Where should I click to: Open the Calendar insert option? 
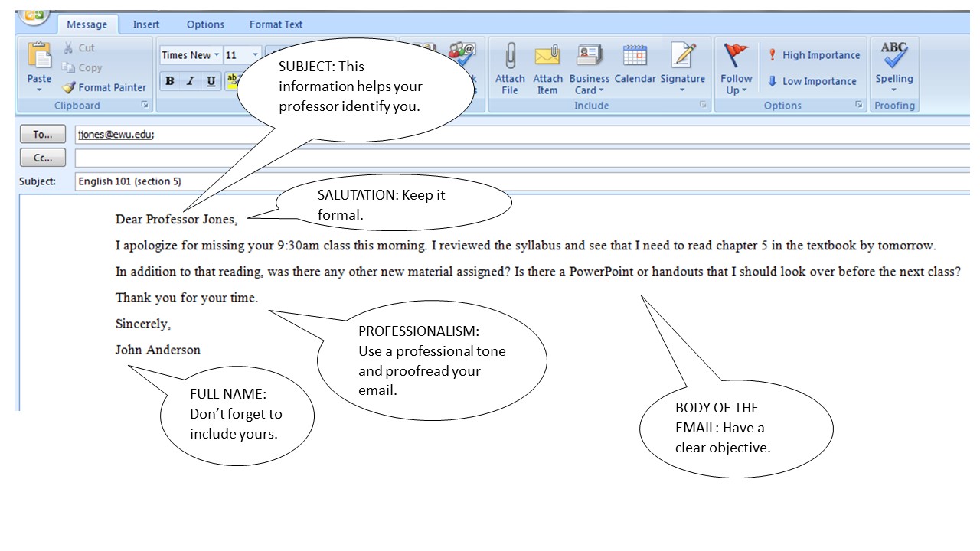click(x=635, y=57)
